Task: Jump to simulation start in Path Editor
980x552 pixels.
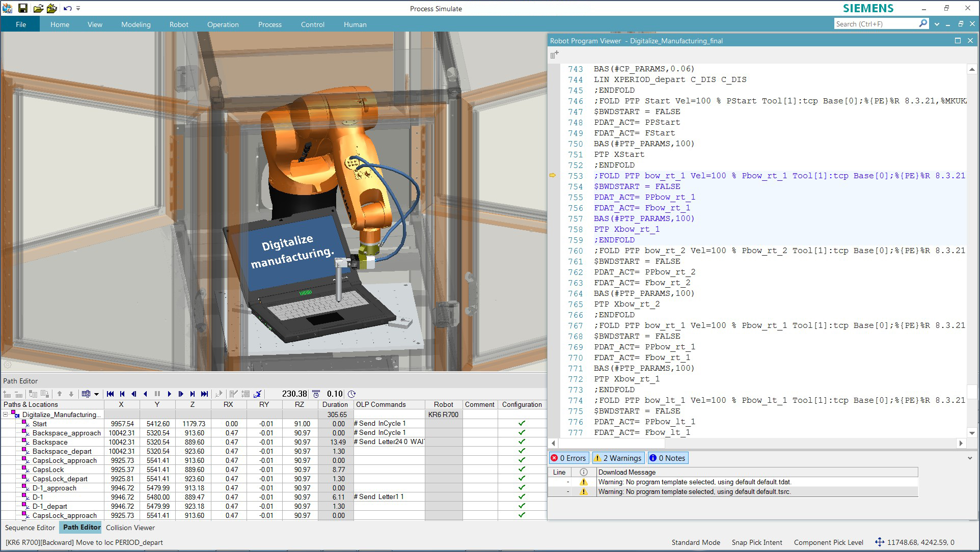Action: click(110, 394)
